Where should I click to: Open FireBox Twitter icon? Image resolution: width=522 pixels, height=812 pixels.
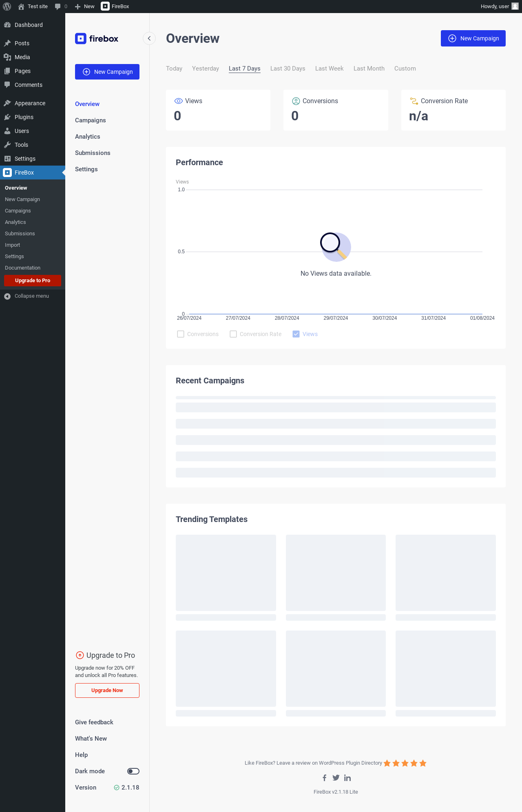(x=336, y=778)
